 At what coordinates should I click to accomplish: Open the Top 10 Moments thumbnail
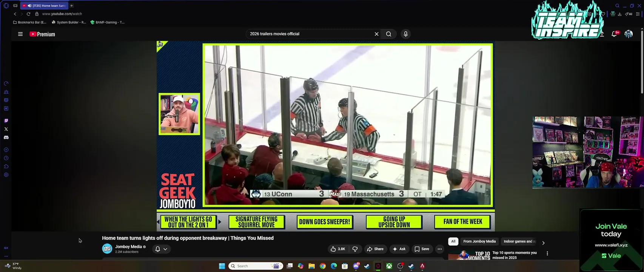pyautogui.click(x=469, y=255)
